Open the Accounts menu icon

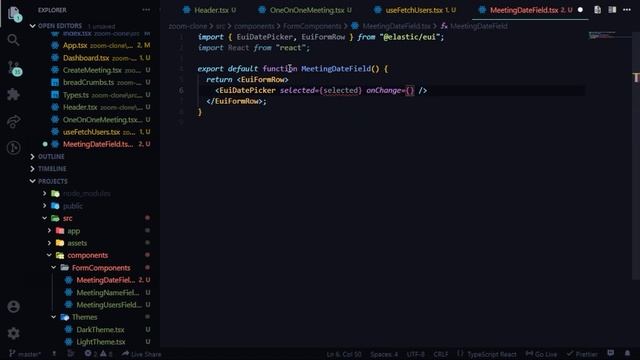coord(13,307)
